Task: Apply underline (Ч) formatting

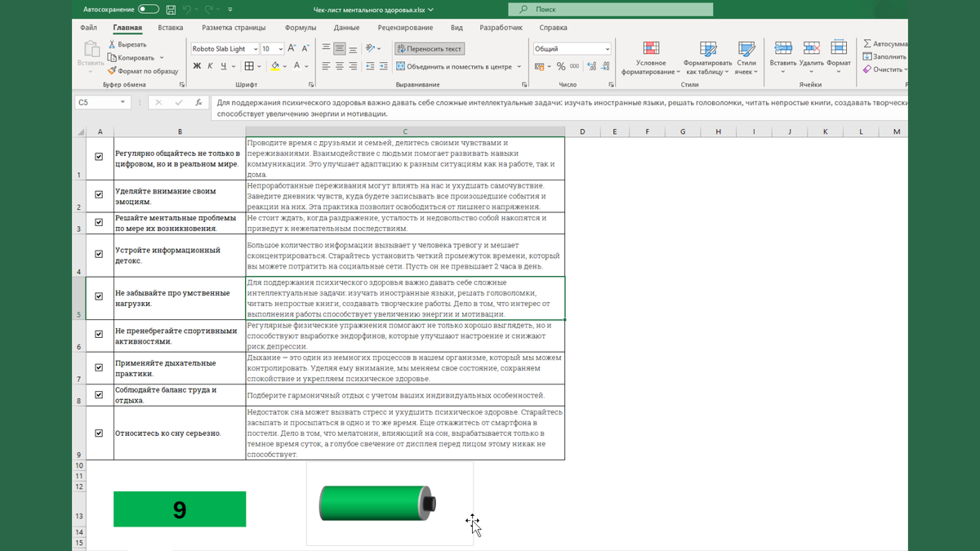Action: [224, 66]
